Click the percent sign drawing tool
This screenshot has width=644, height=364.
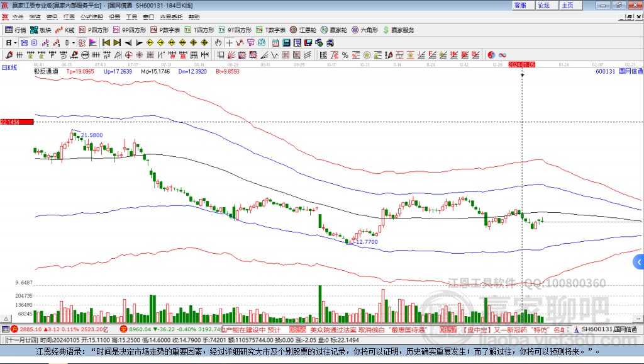(x=345, y=55)
